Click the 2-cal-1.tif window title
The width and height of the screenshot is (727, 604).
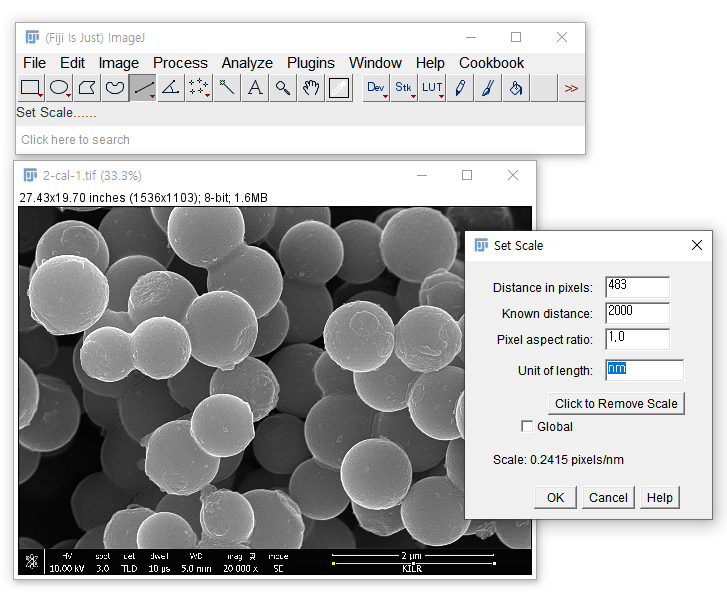click(92, 176)
